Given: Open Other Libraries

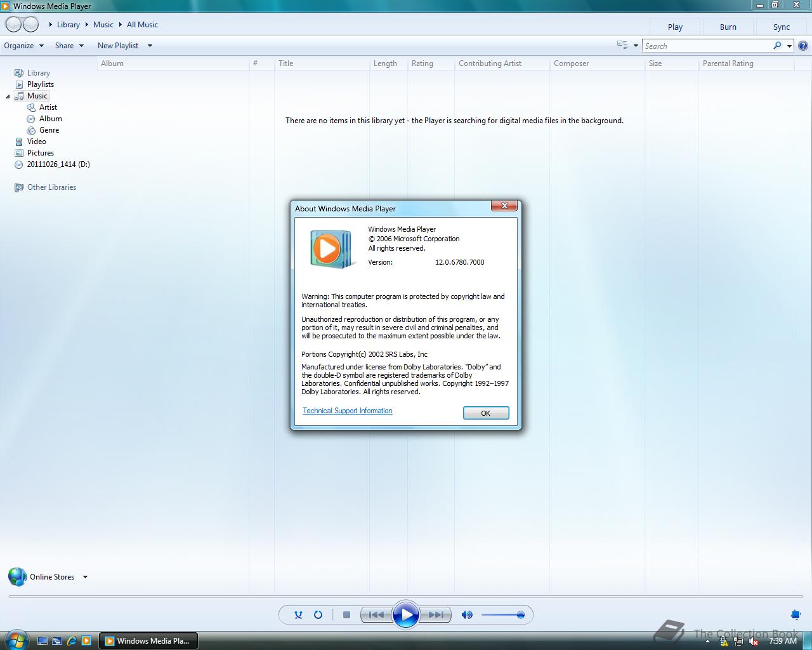Looking at the screenshot, I should tap(51, 187).
